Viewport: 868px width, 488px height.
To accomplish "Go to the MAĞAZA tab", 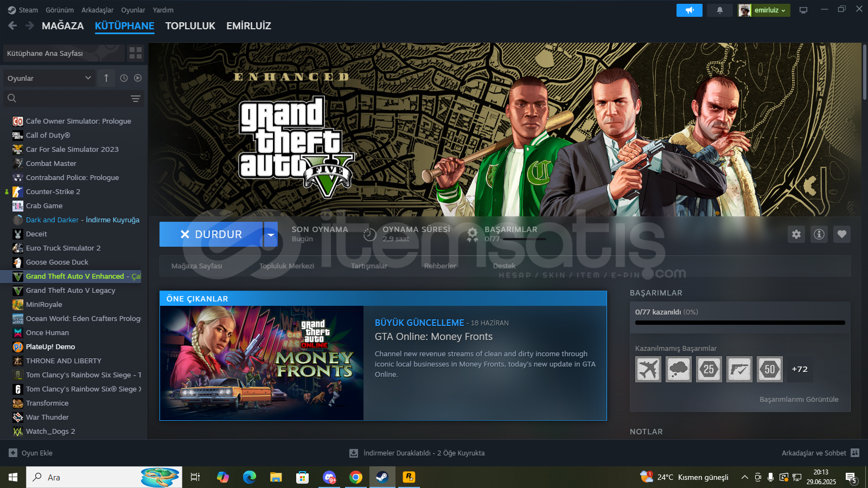I will tap(63, 25).
